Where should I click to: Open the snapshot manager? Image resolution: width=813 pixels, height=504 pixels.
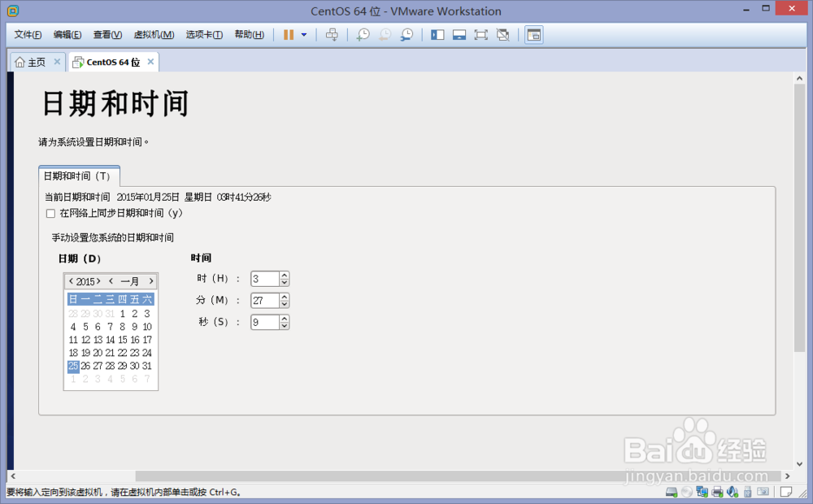[x=406, y=35]
